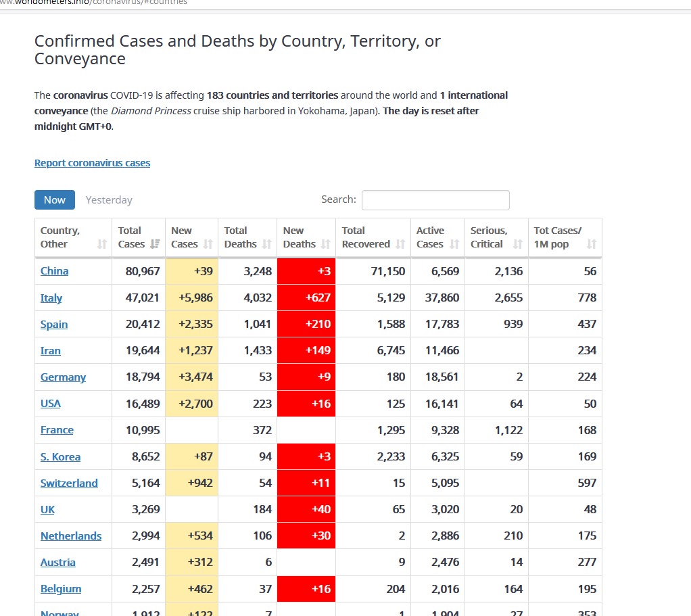691x616 pixels.
Task: Sort table by Country column sort icon
Action: coord(102,244)
